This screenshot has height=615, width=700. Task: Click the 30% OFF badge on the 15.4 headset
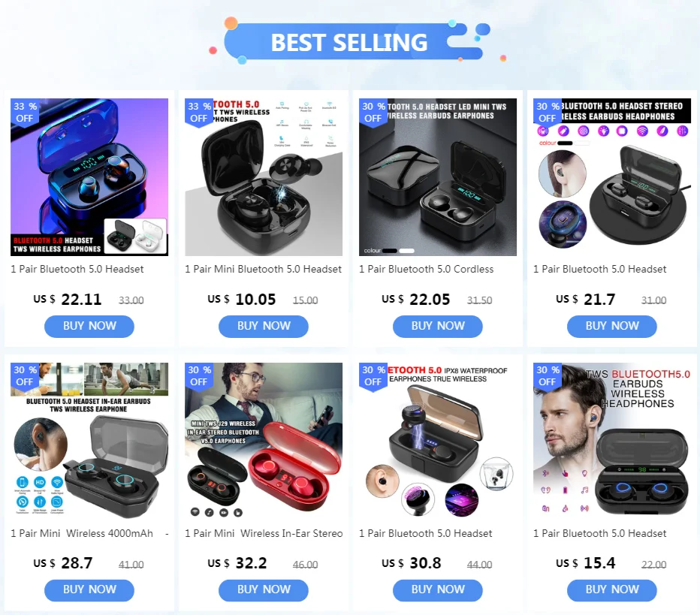pos(548,376)
